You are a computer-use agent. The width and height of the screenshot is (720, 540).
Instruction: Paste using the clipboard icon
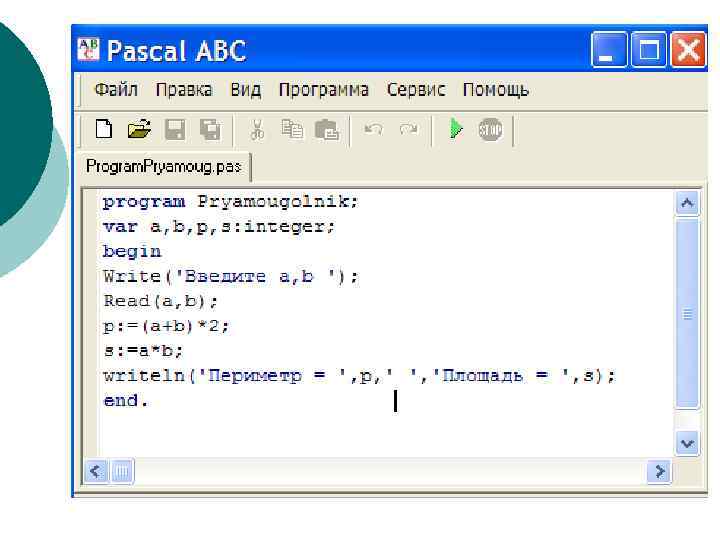point(327,129)
